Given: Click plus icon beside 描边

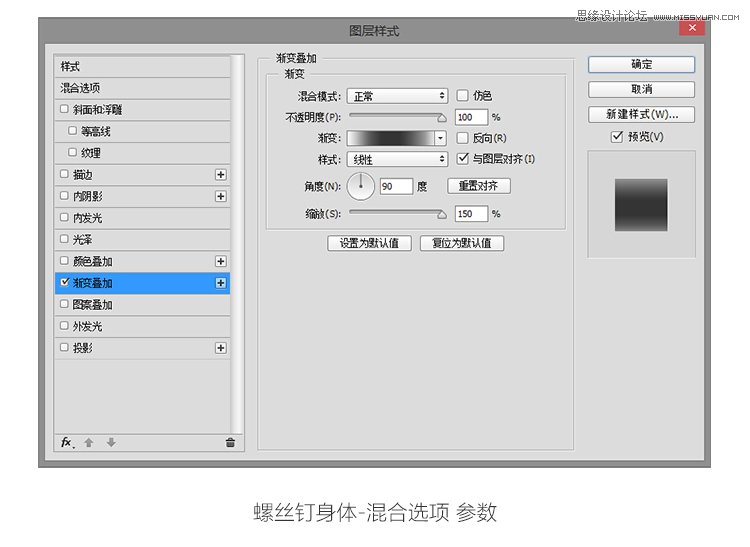Looking at the screenshot, I should point(221,175).
